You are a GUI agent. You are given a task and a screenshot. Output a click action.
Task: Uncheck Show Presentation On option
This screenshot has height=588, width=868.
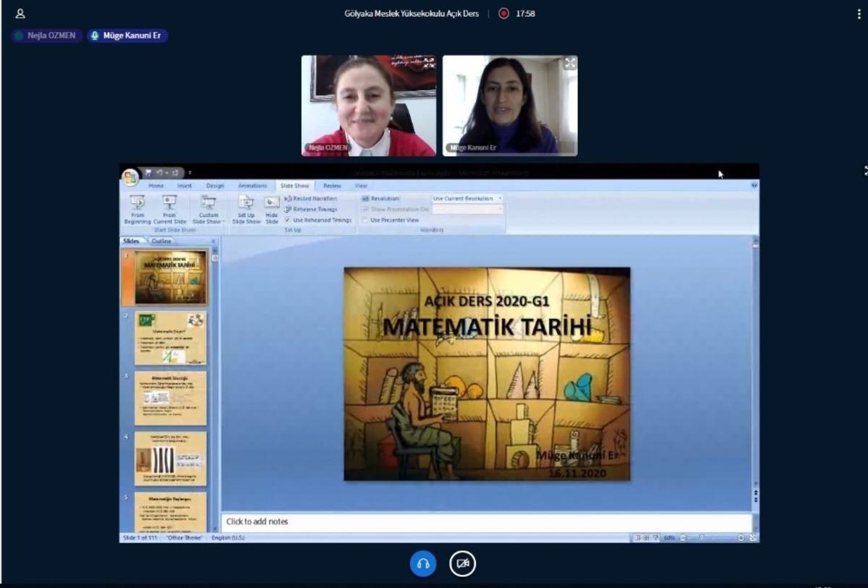365,210
